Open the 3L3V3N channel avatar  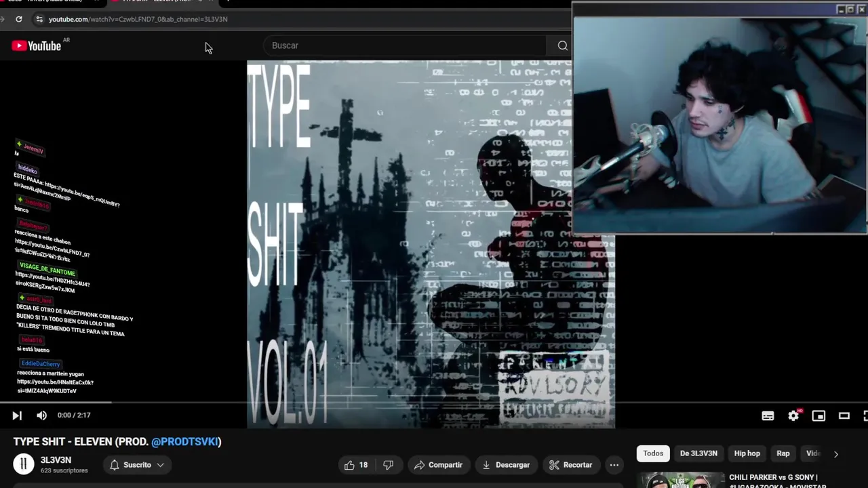24,464
